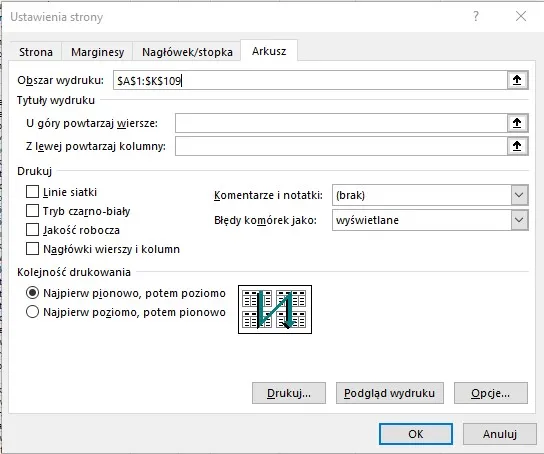This screenshot has width=544, height=454.
Task: Select Najpierw poziomo, potem pionowo radio
Action: [32, 312]
